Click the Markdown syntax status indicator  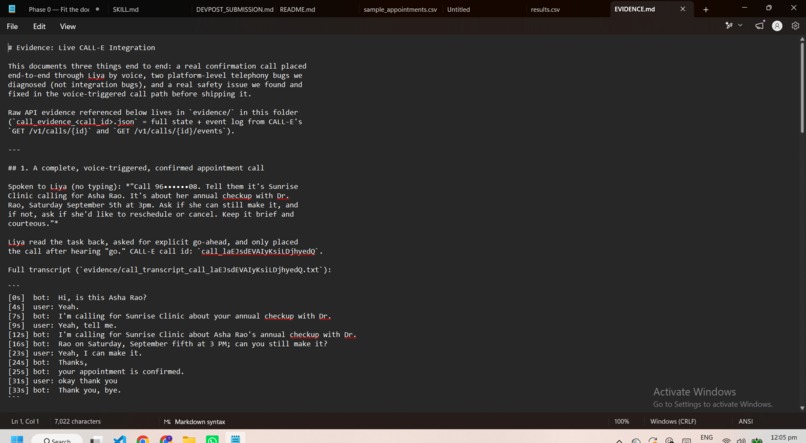coord(194,421)
